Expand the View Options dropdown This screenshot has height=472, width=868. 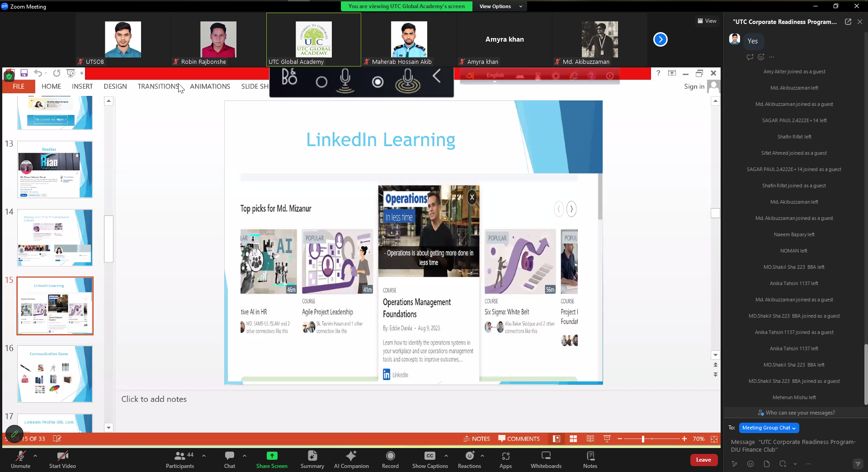click(x=501, y=6)
